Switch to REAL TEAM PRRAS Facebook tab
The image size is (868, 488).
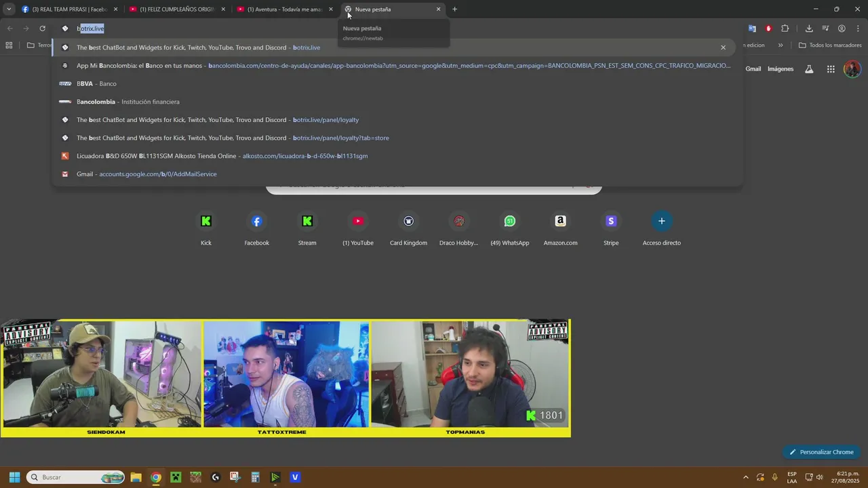coord(70,9)
